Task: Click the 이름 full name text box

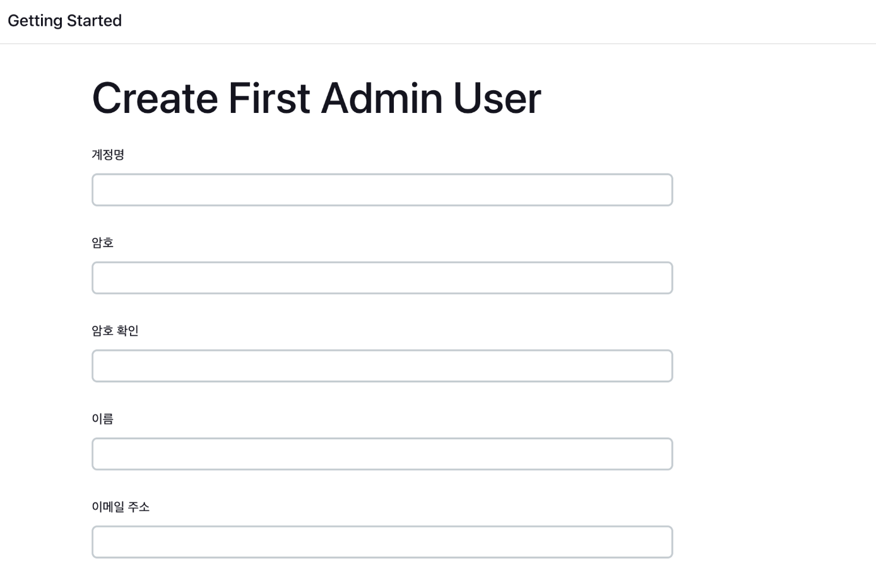Action: click(382, 454)
